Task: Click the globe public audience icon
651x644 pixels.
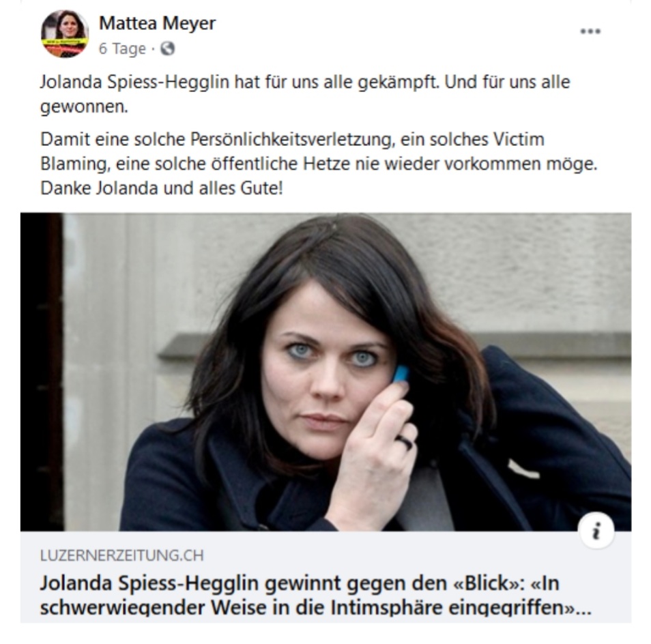Action: coord(168,48)
